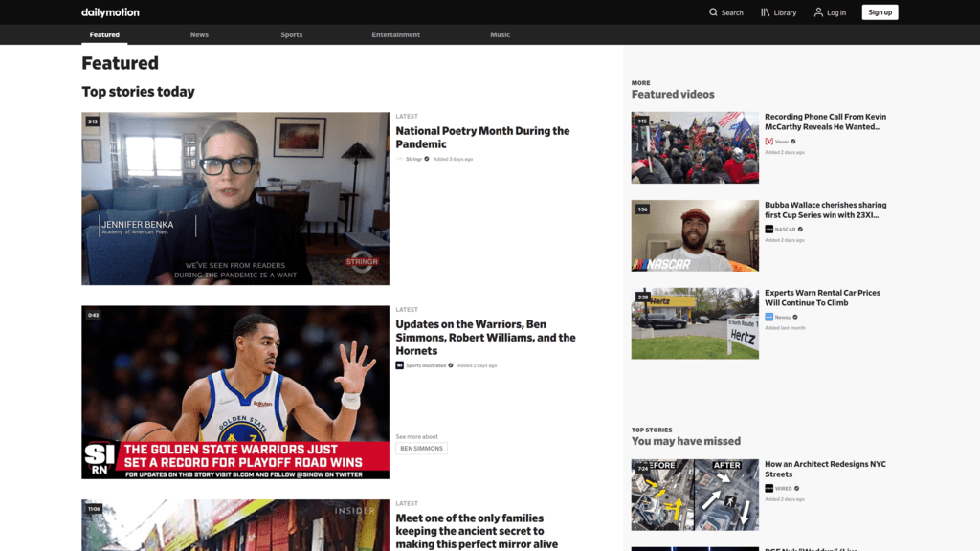Open National Poetry Month During the Pandemic
This screenshot has width=980, height=551.
pyautogui.click(x=482, y=138)
